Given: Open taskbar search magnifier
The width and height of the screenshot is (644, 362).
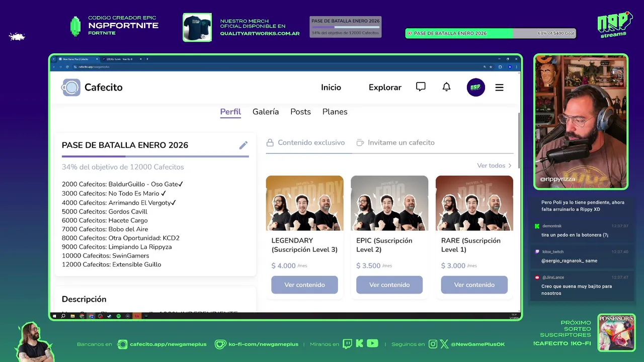Looking at the screenshot, I should click(x=63, y=316).
